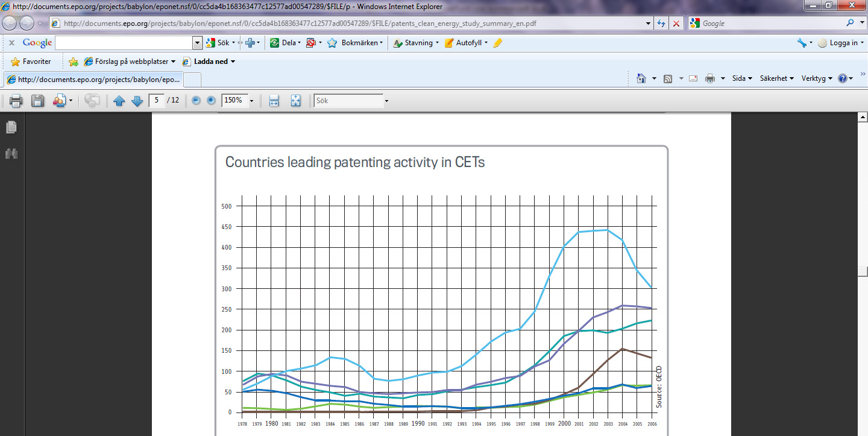The width and height of the screenshot is (868, 436).
Task: Open search provider dropdown next to Google box
Action: pyautogui.click(x=861, y=23)
